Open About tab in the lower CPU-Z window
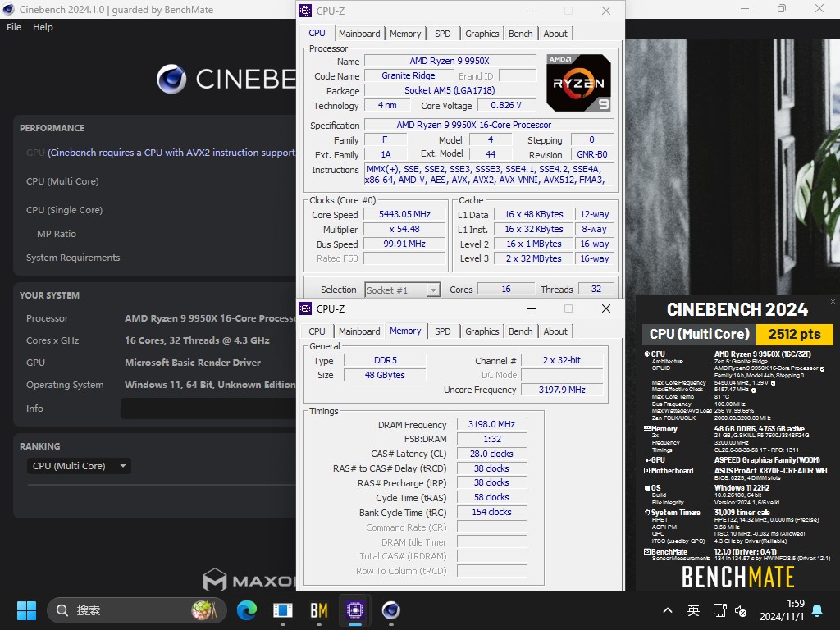The height and width of the screenshot is (630, 840). point(555,331)
